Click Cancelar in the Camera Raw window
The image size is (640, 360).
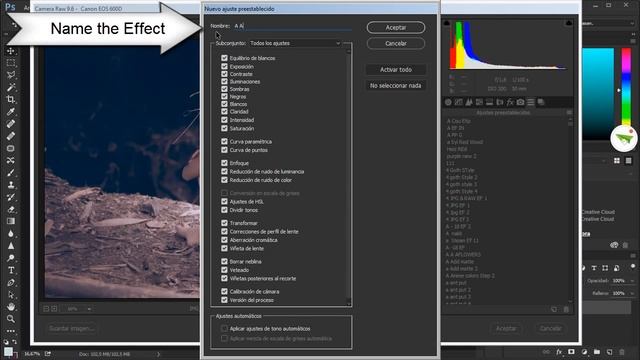pos(551,328)
